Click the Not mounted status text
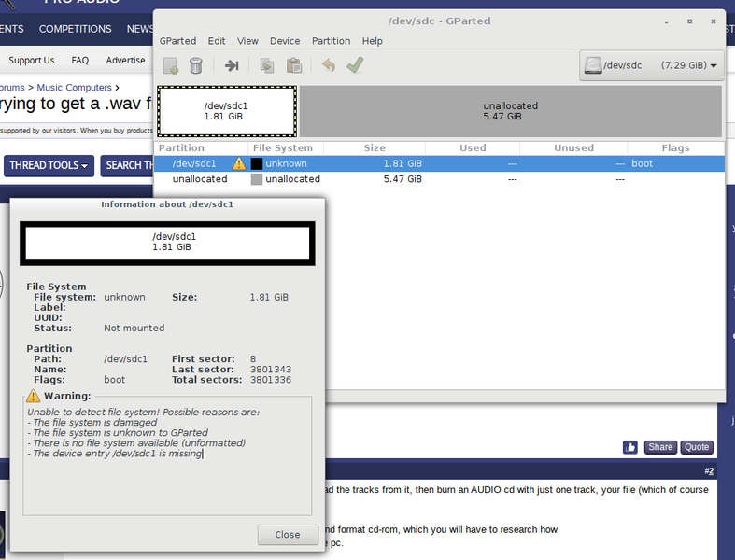735x560 pixels. pos(134,328)
